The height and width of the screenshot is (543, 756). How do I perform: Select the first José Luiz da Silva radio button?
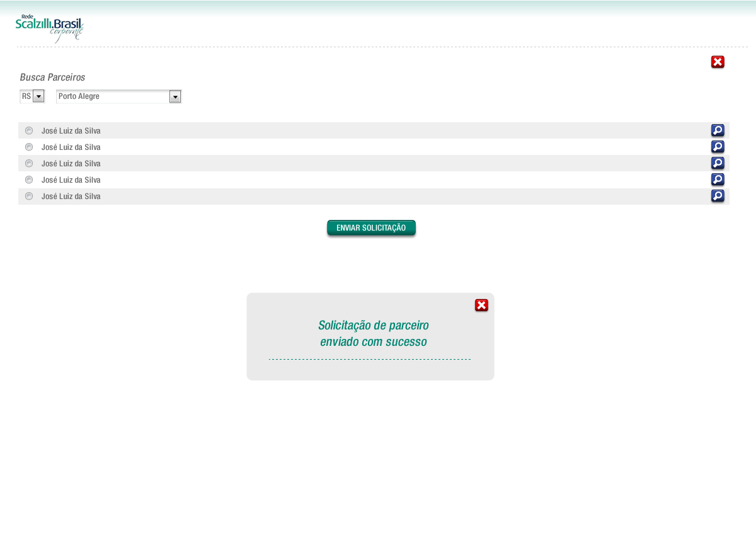[29, 131]
